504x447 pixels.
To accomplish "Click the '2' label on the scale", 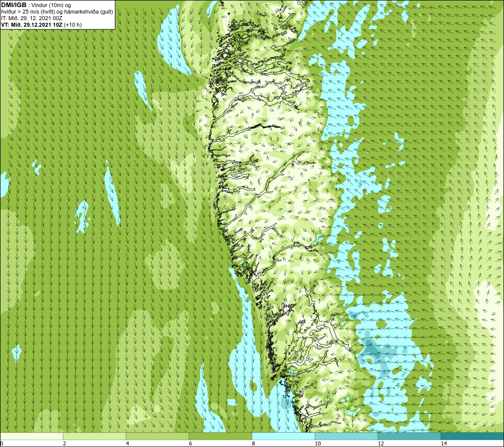I will coord(65,443).
